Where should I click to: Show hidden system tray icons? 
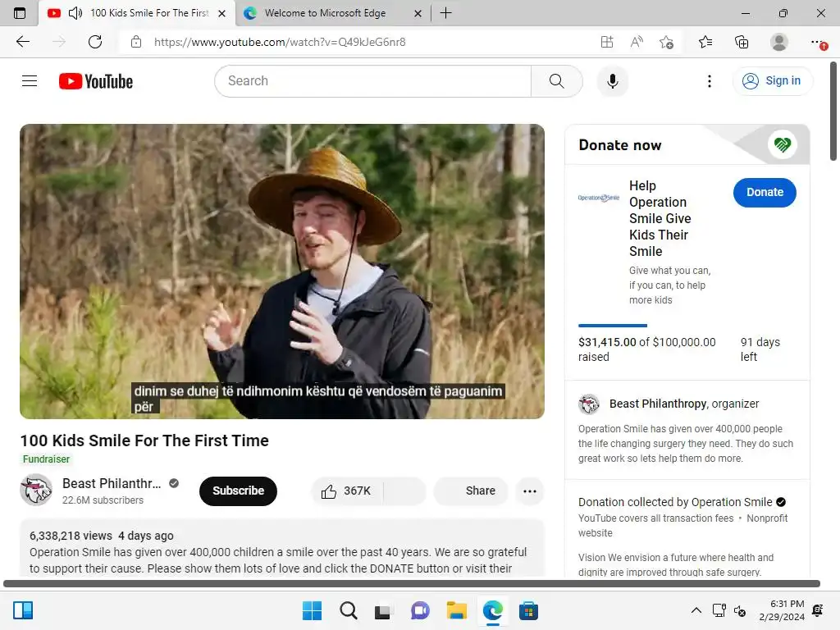tap(696, 610)
